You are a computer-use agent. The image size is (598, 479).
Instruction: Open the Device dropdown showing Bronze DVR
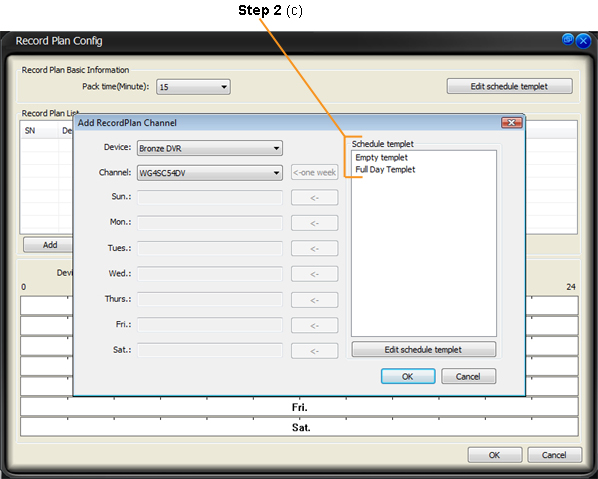(210, 148)
